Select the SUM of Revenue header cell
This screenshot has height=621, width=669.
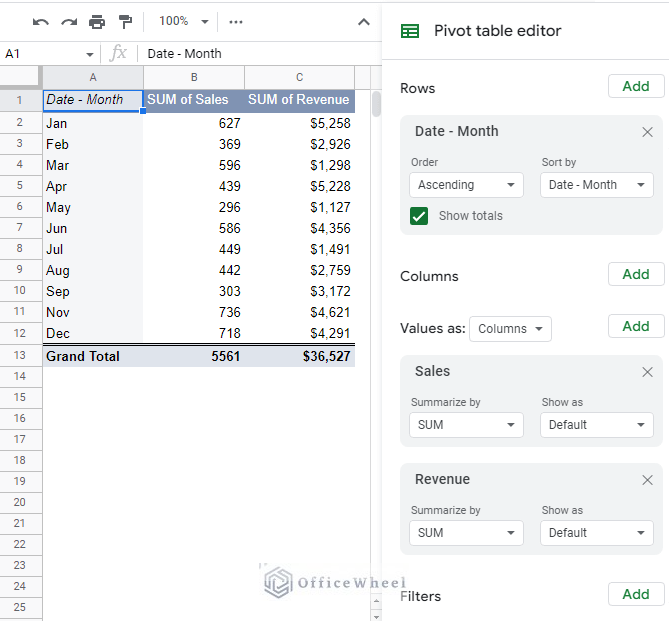tap(300, 100)
